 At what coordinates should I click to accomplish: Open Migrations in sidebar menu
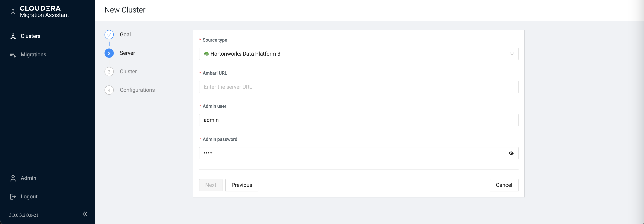pos(33,55)
